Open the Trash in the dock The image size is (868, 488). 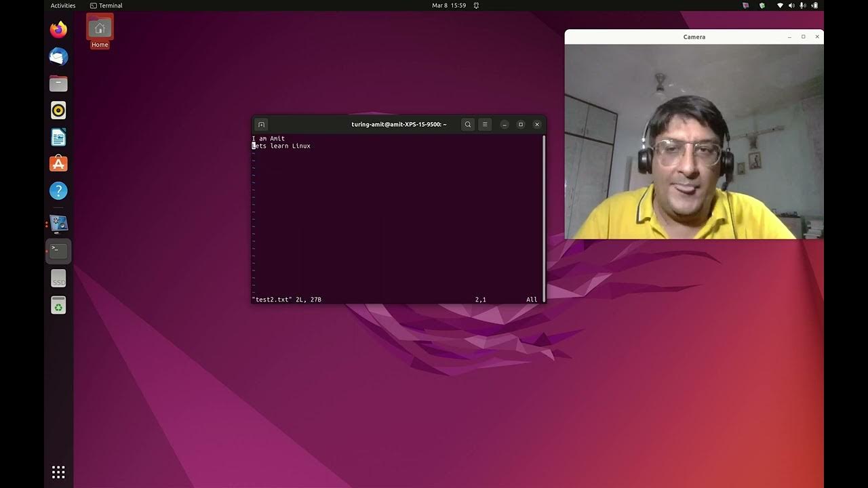[x=58, y=306]
